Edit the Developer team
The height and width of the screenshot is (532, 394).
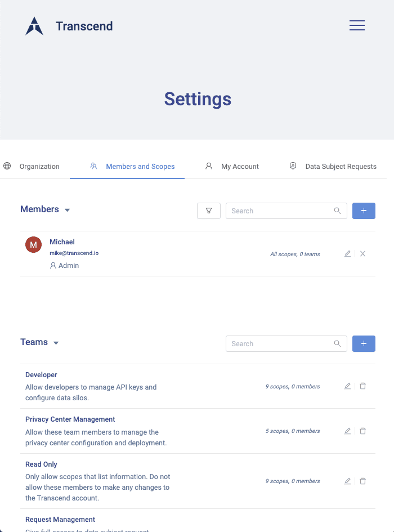(x=347, y=386)
